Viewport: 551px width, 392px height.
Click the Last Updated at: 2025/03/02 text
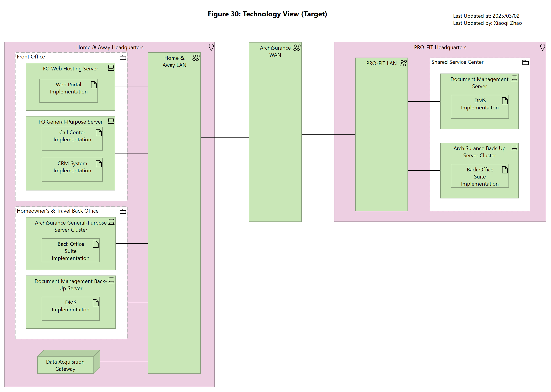(486, 16)
